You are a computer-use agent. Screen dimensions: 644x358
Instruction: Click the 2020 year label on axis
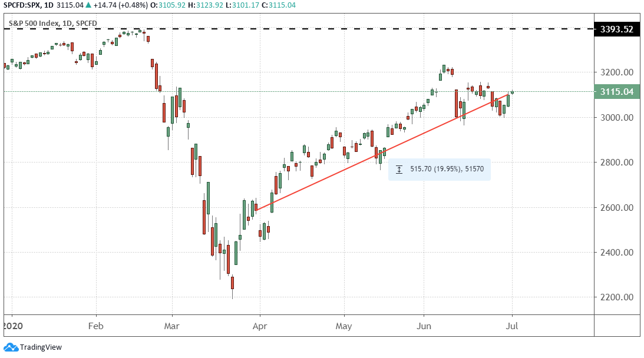click(x=11, y=324)
